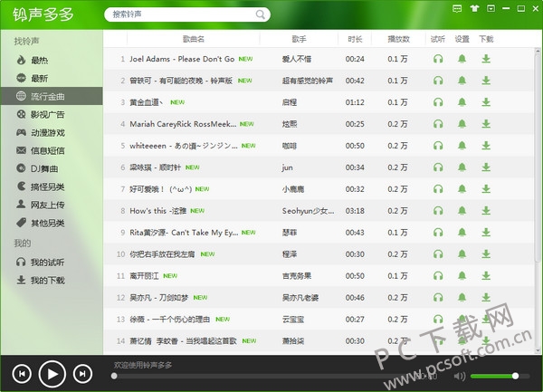This screenshot has height=392, width=543.
Task: Click the 播放数 column header
Action: tap(398, 39)
